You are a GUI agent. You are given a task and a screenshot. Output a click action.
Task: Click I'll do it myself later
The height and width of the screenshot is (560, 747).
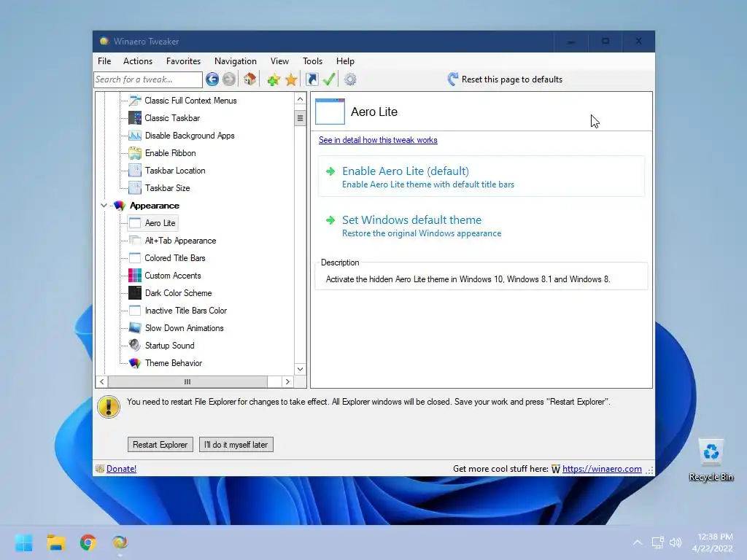pyautogui.click(x=236, y=444)
